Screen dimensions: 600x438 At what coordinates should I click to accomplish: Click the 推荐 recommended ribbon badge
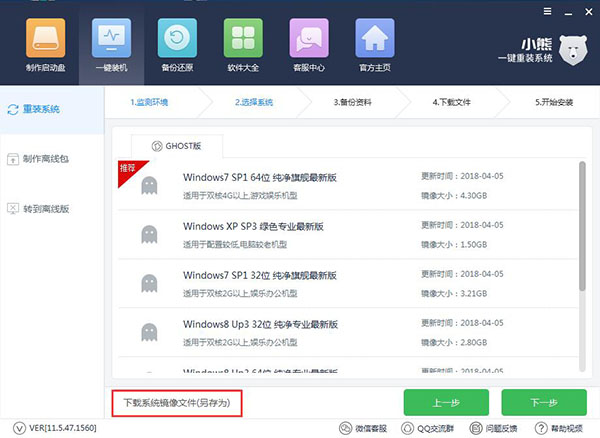128,169
